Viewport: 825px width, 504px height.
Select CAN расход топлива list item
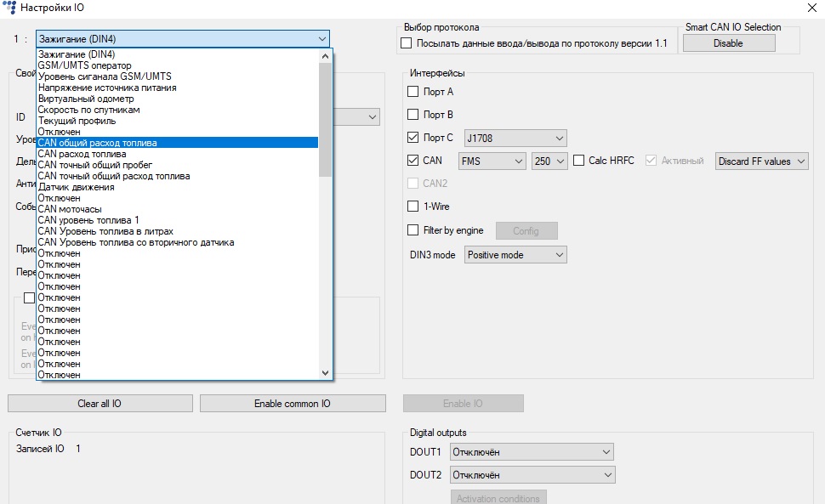point(82,154)
